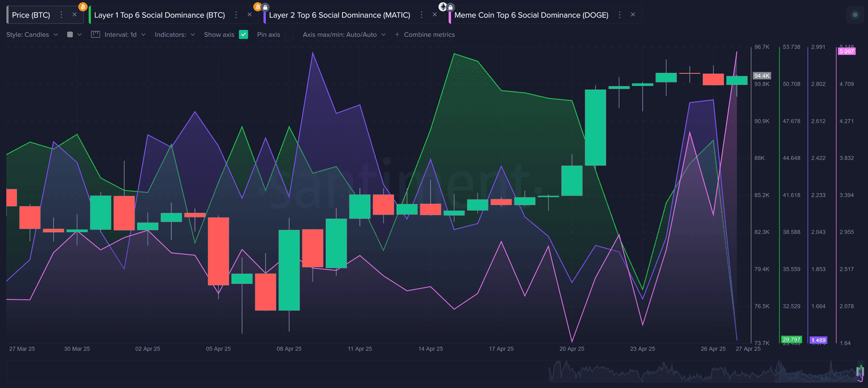Click Combine metrics

pos(424,34)
